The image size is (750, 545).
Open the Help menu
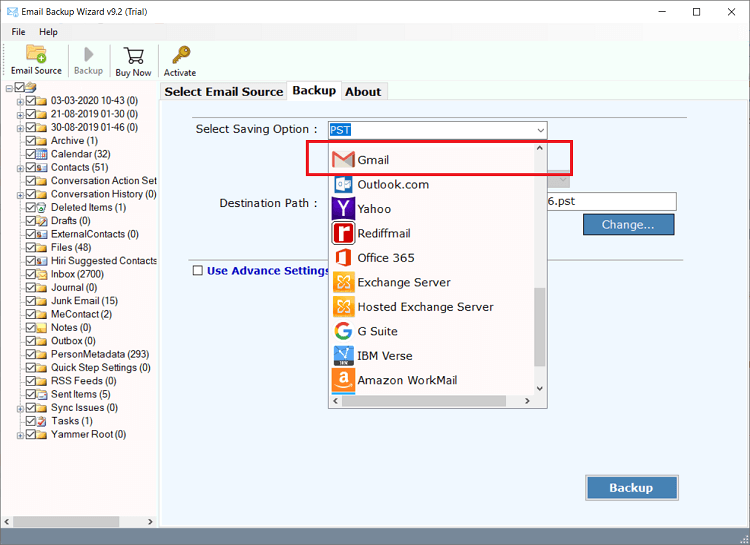48,32
